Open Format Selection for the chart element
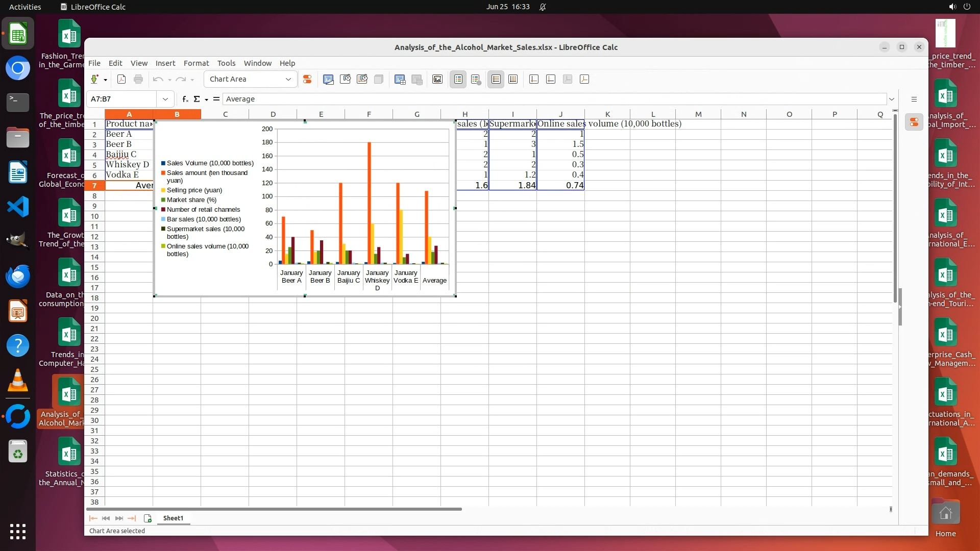Screen dimensions: 980x551 click(307, 79)
